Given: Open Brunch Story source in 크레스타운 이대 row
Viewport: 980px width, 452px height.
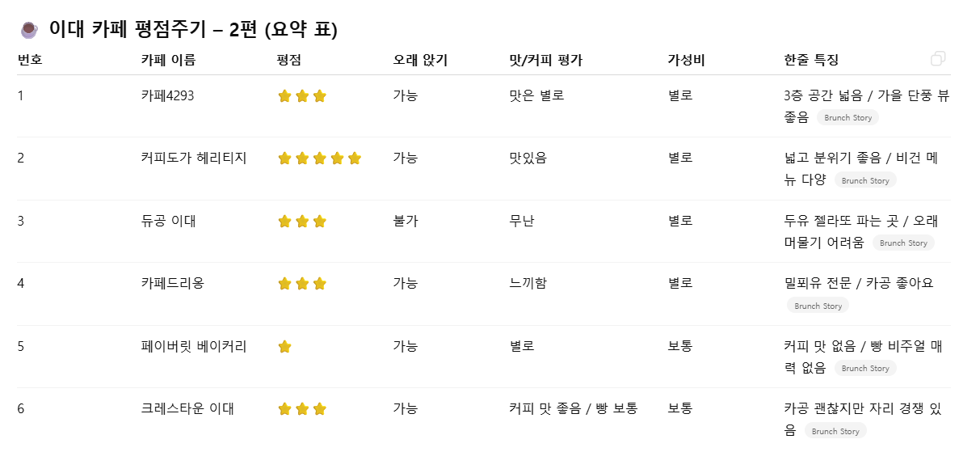Looking at the screenshot, I should click(x=835, y=431).
